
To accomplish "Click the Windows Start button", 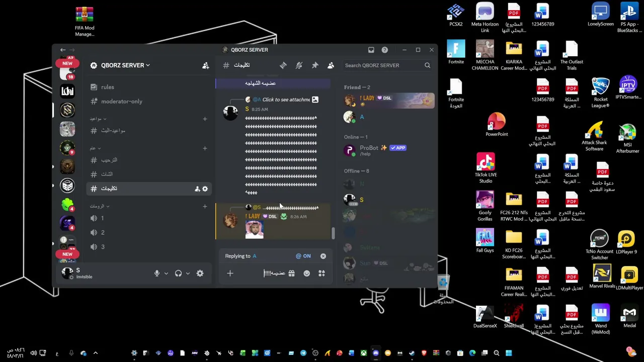I will (509, 353).
